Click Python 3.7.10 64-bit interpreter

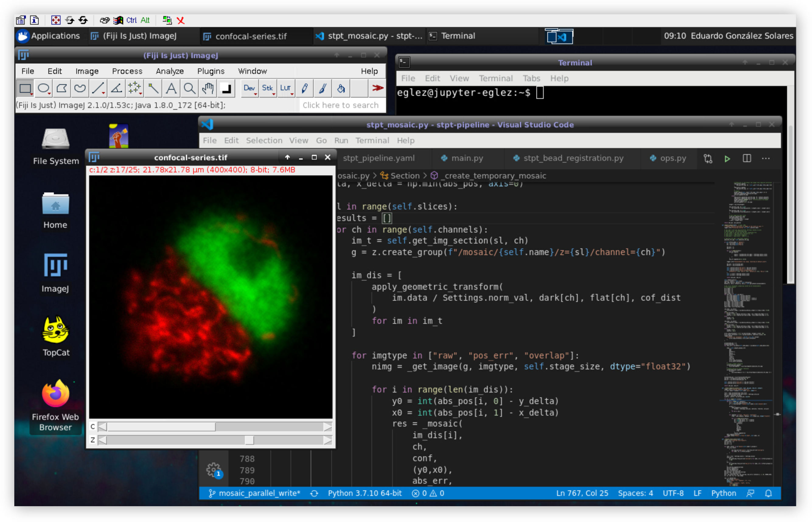[364, 493]
